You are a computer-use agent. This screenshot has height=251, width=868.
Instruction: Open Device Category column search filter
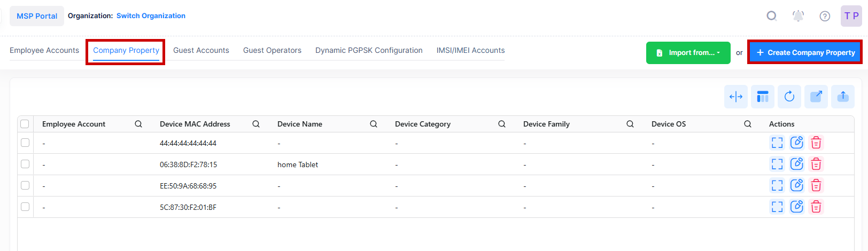click(501, 124)
